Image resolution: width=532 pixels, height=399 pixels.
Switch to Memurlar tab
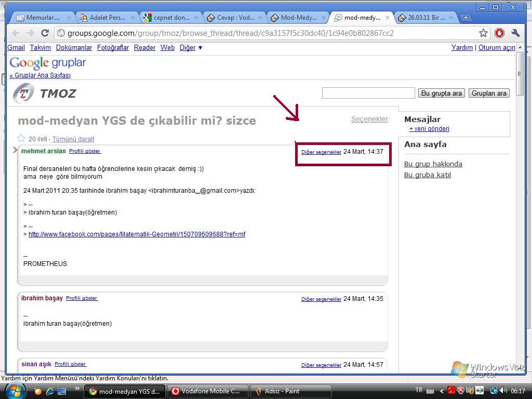point(43,18)
